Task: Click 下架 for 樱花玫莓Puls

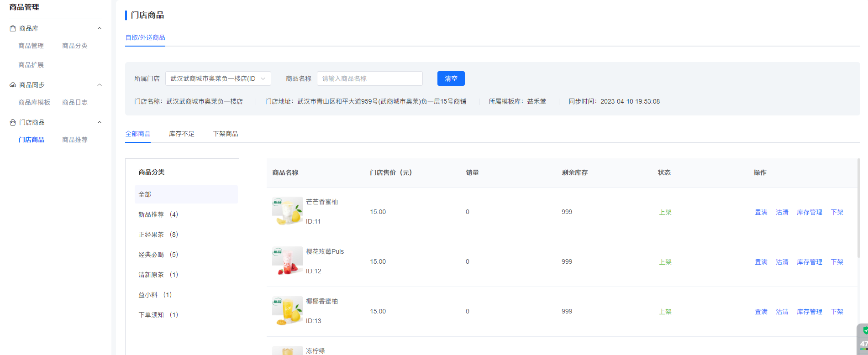Action: pos(837,262)
